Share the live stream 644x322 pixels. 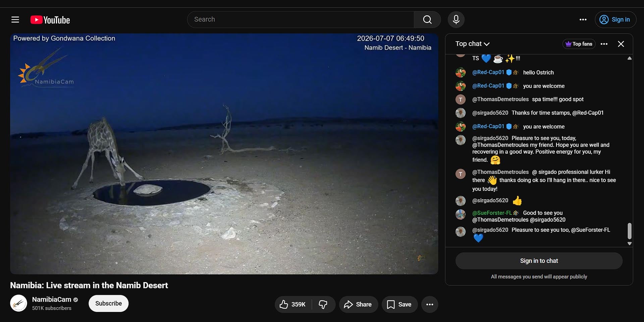[x=358, y=304]
